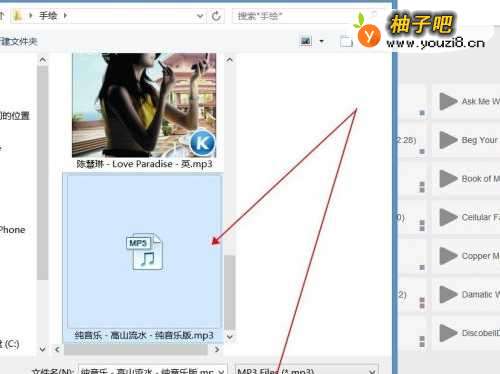The image size is (500, 374).
Task: Click the search 手绘 input box
Action: [x=293, y=16]
